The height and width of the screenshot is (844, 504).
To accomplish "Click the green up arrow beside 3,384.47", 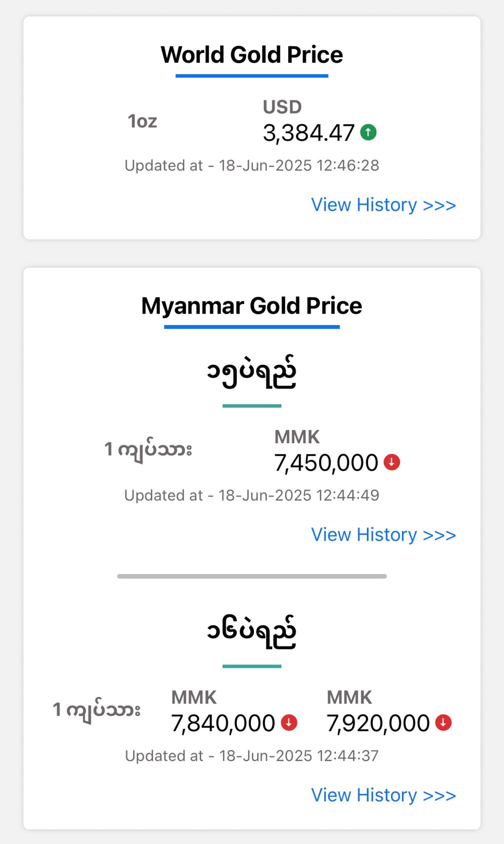I will pos(368,133).
